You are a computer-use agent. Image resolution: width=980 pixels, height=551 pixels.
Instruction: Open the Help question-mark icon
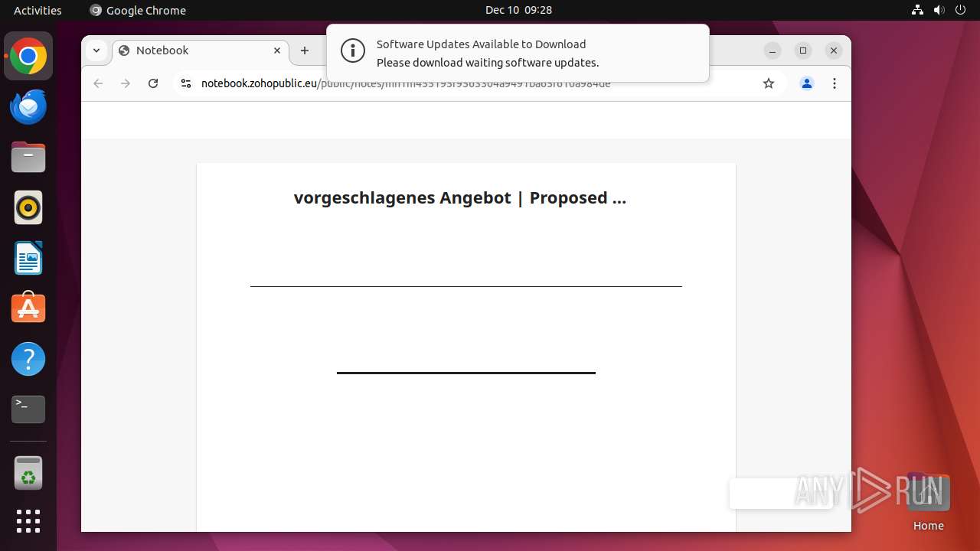pyautogui.click(x=28, y=359)
